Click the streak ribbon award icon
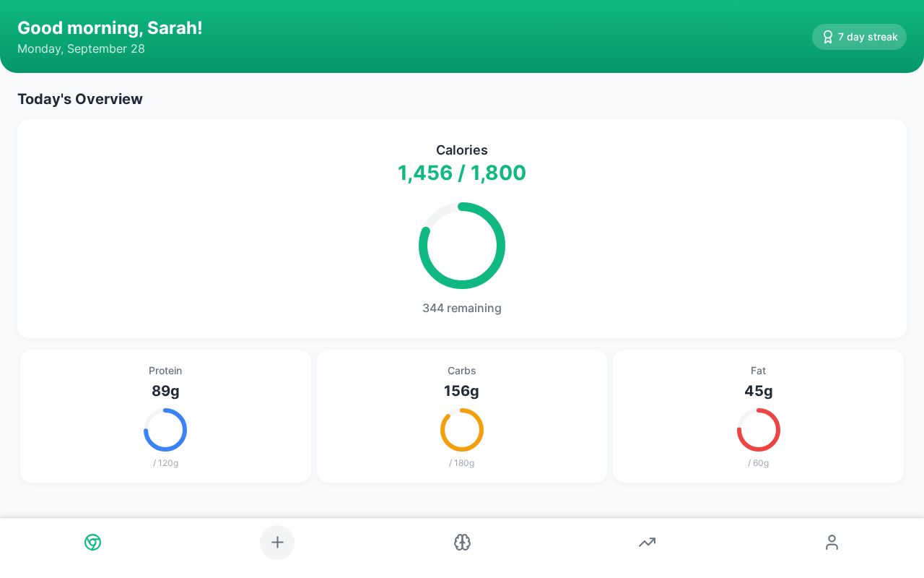 [x=828, y=37]
